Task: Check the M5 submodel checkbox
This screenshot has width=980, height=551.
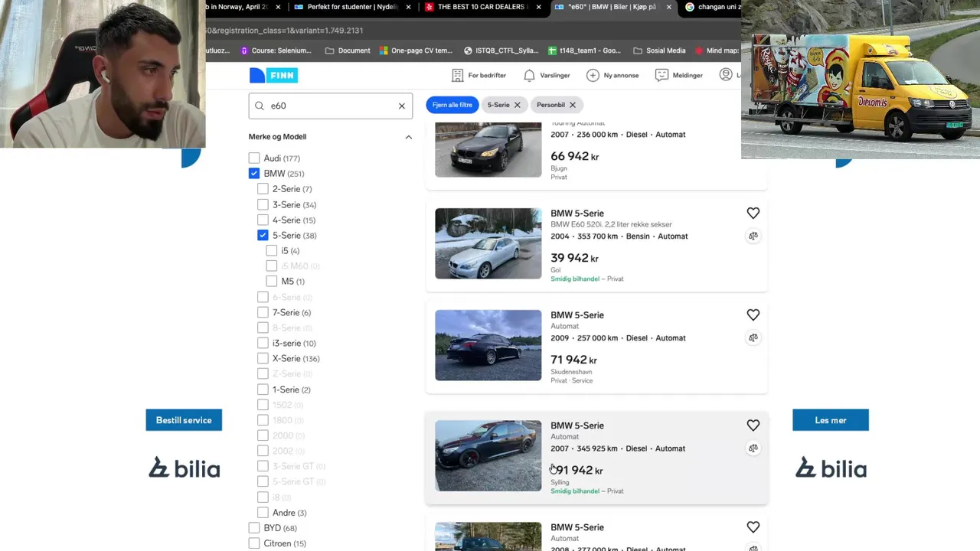Action: (272, 281)
